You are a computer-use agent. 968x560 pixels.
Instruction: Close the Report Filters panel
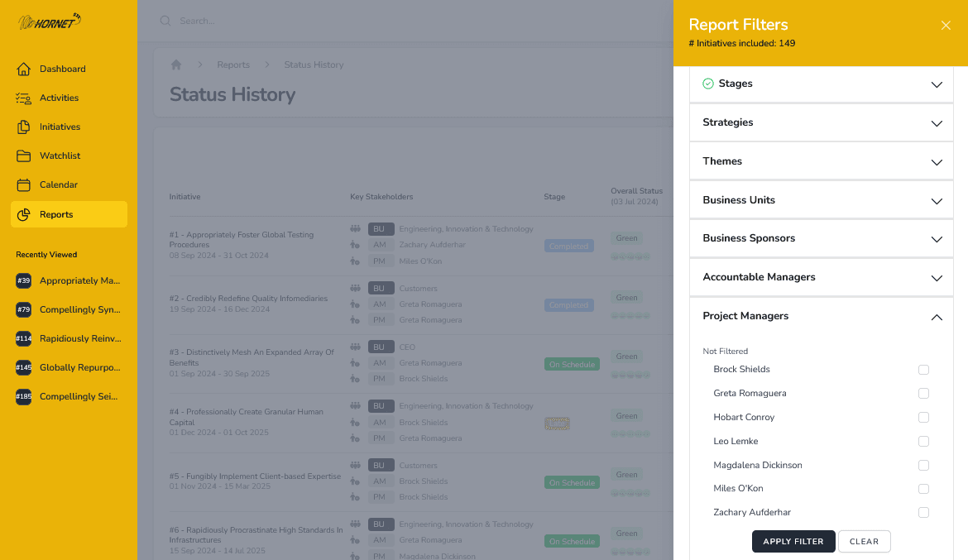(946, 26)
